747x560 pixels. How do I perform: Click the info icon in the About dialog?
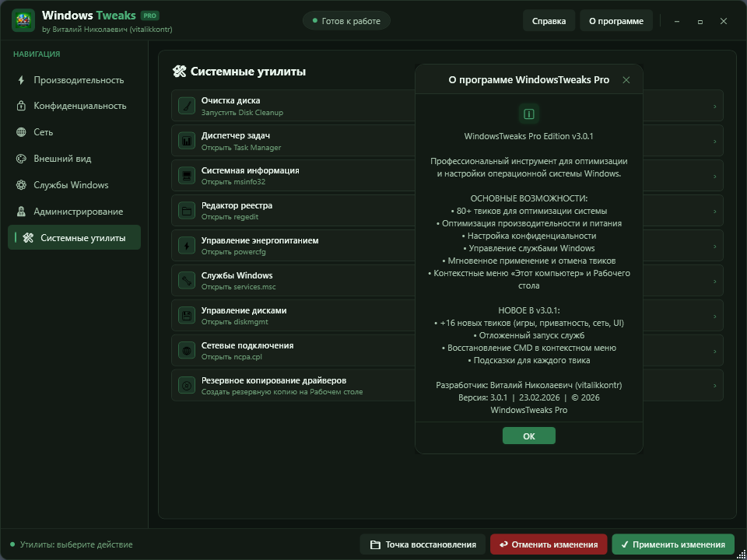529,114
